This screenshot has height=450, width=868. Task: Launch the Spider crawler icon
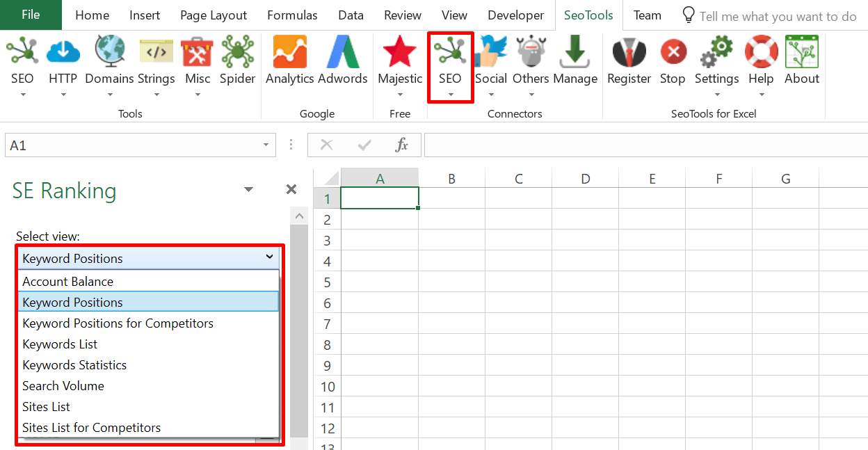[x=238, y=53]
